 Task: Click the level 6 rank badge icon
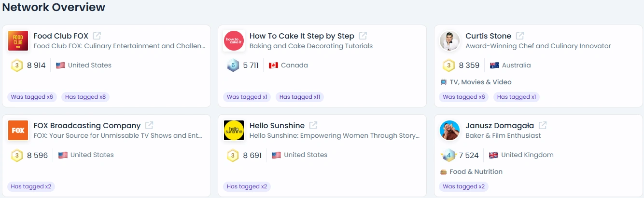233,66
